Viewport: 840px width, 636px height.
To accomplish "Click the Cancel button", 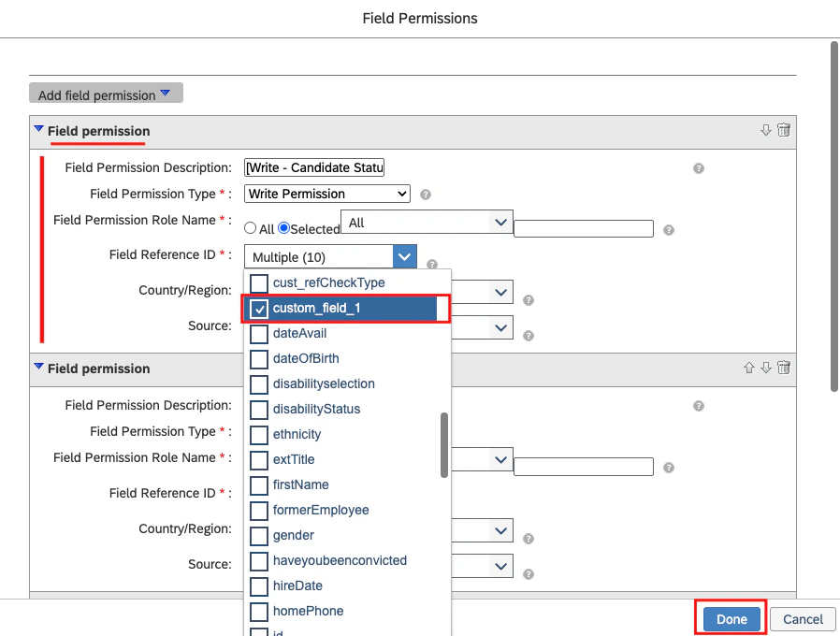I will tap(802, 618).
